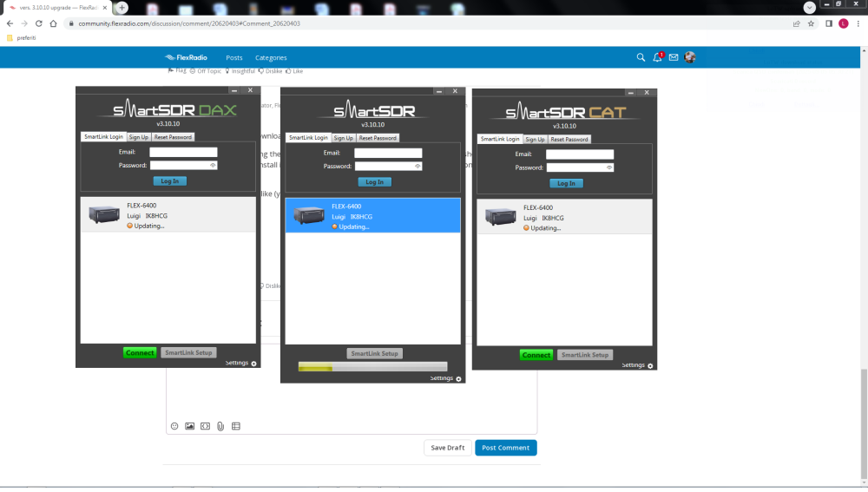Select Sign Up tab in CAT window

535,140
